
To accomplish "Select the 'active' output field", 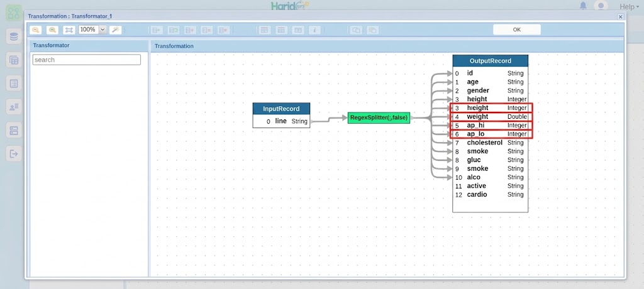I will (491, 185).
